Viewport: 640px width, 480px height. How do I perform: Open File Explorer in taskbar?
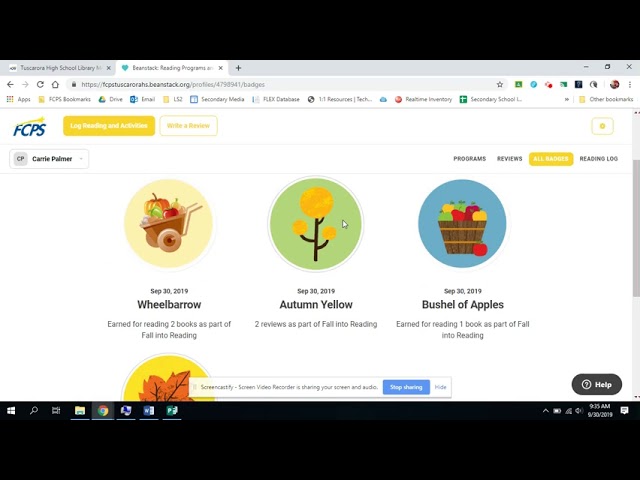tap(80, 411)
